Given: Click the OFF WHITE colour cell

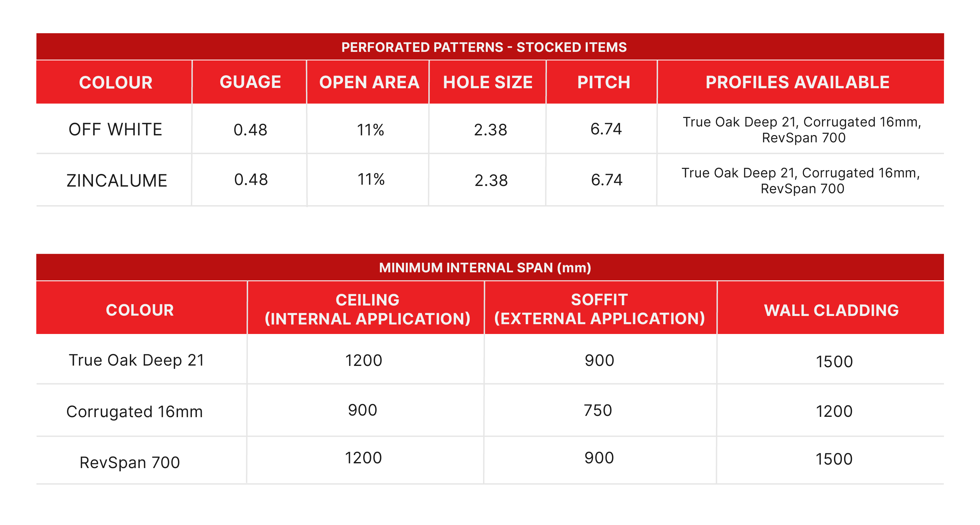Looking at the screenshot, I should click(115, 129).
